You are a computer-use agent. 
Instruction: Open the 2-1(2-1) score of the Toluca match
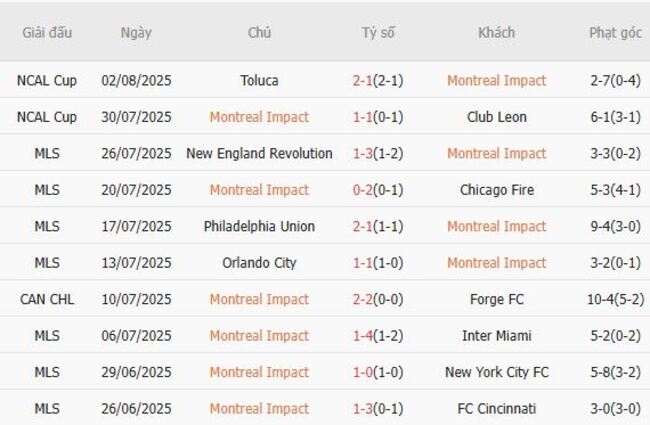[x=378, y=80]
